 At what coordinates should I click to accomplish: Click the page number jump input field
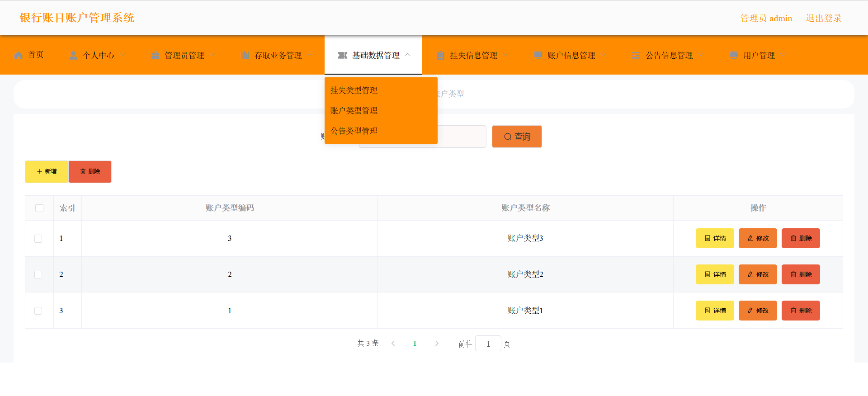(x=488, y=344)
